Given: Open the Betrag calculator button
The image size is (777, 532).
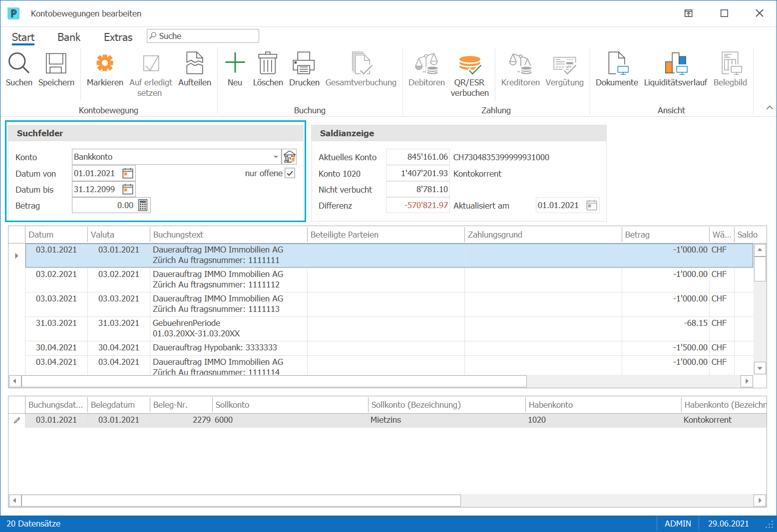Looking at the screenshot, I should coord(143,205).
